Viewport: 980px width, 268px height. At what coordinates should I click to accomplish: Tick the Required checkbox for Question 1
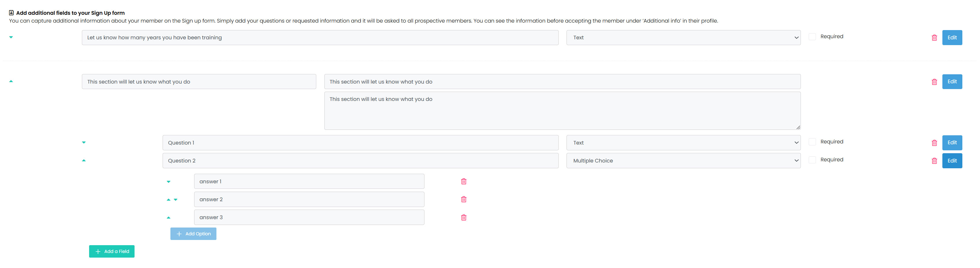coord(812,142)
